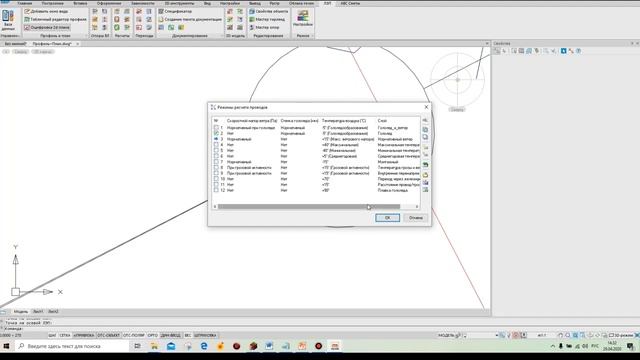This screenshot has height=360, width=640.
Task: Click the left arrow of dialog scrollbar
Action: pyautogui.click(x=215, y=207)
